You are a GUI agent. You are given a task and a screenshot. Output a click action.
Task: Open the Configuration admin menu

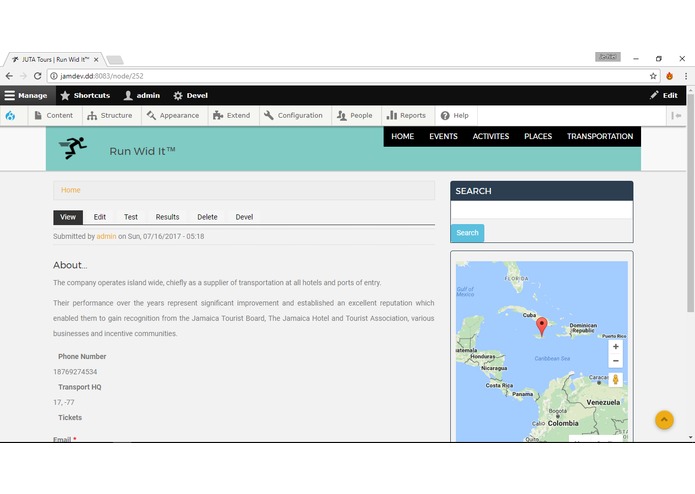pyautogui.click(x=293, y=116)
